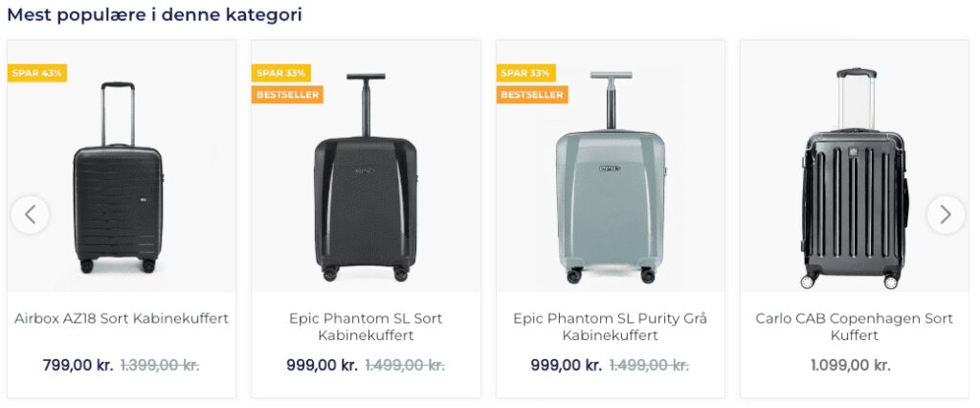The width and height of the screenshot is (980, 408).
Task: Click the Airbox AZ18 Sort Kabinekuffert title
Action: point(122,318)
